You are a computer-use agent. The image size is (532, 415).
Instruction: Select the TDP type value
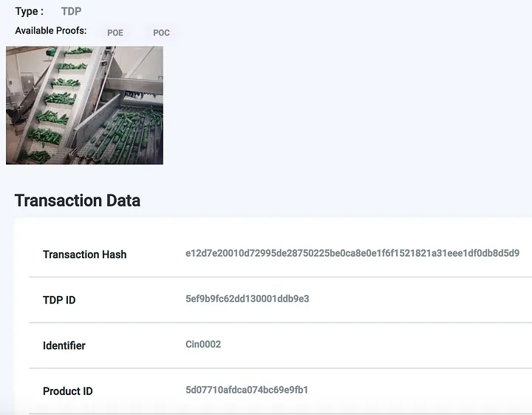[71, 11]
